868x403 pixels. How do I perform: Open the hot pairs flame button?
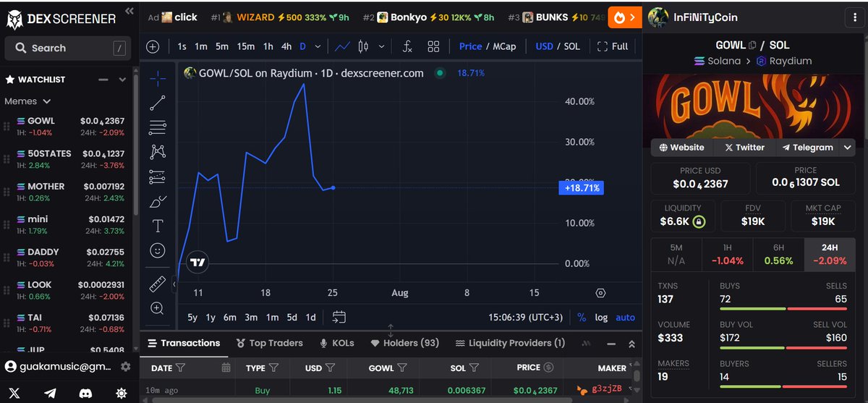coord(625,17)
